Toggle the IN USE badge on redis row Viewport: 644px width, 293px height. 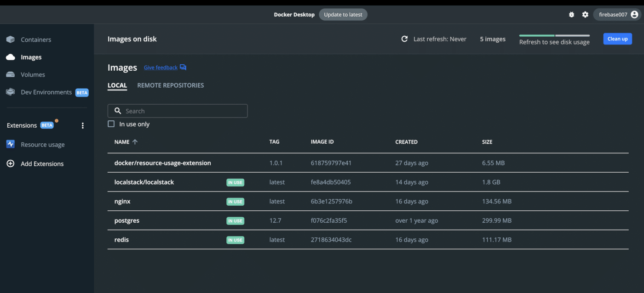[x=235, y=240]
